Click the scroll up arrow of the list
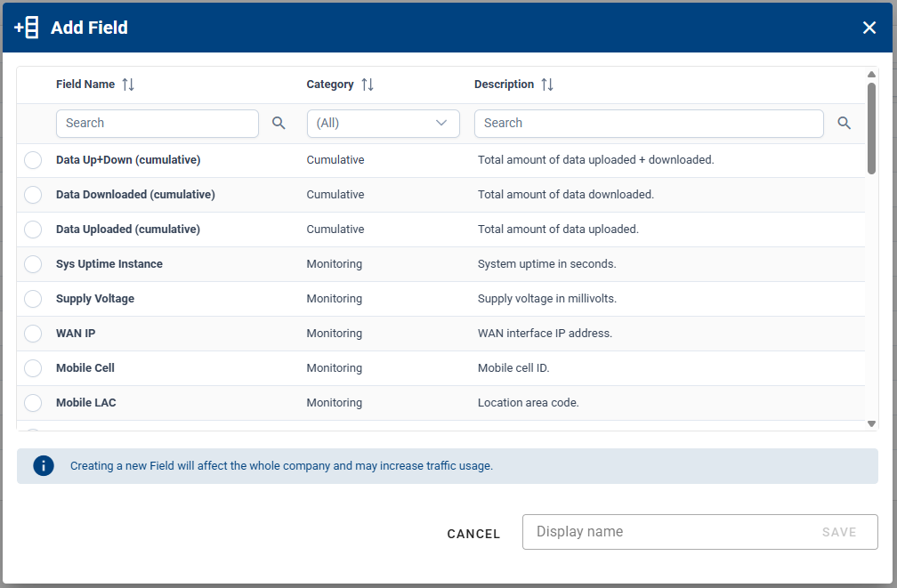The width and height of the screenshot is (897, 588). [871, 75]
